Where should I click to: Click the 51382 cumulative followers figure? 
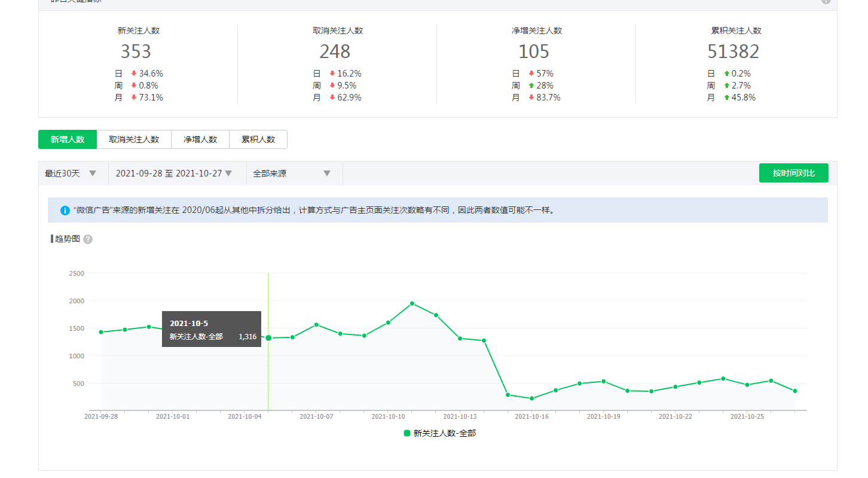click(733, 52)
